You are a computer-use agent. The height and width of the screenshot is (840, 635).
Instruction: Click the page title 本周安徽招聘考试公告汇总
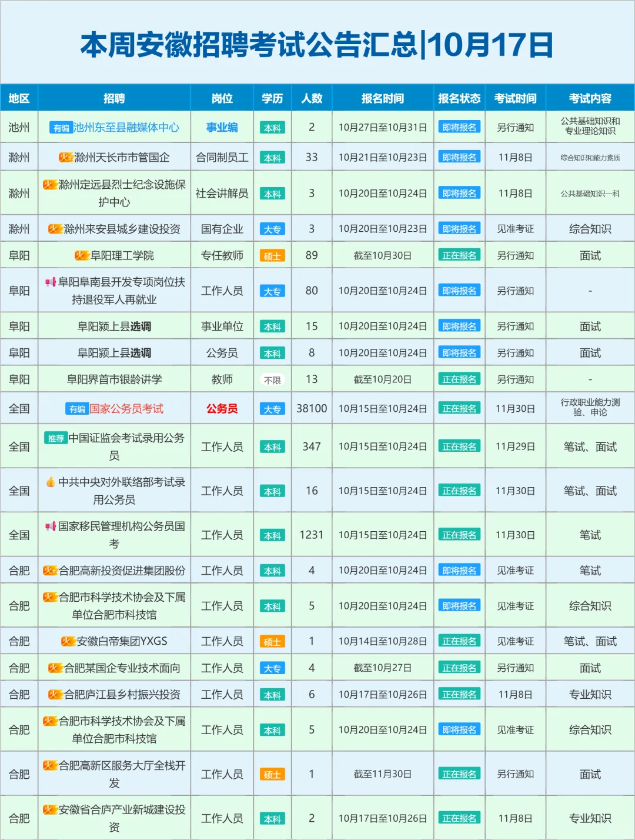(x=249, y=45)
